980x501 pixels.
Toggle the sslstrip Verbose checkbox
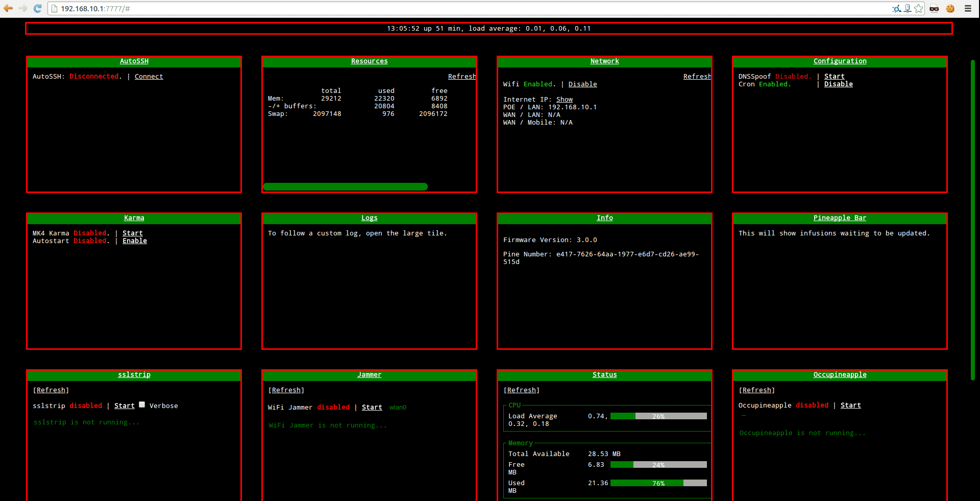tap(142, 404)
